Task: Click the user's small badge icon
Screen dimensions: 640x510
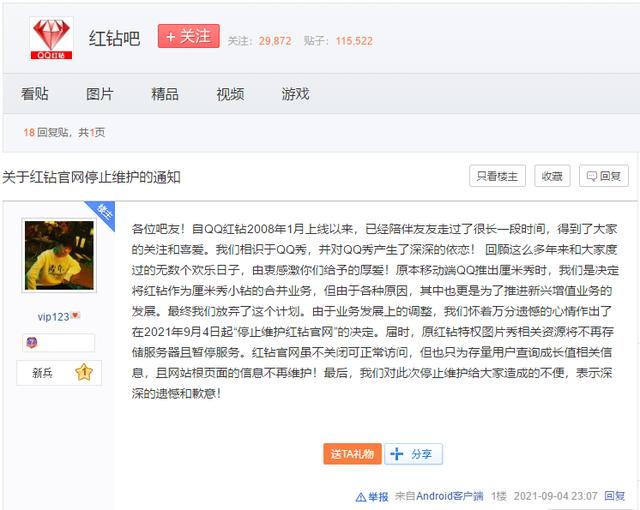Action: [x=31, y=343]
